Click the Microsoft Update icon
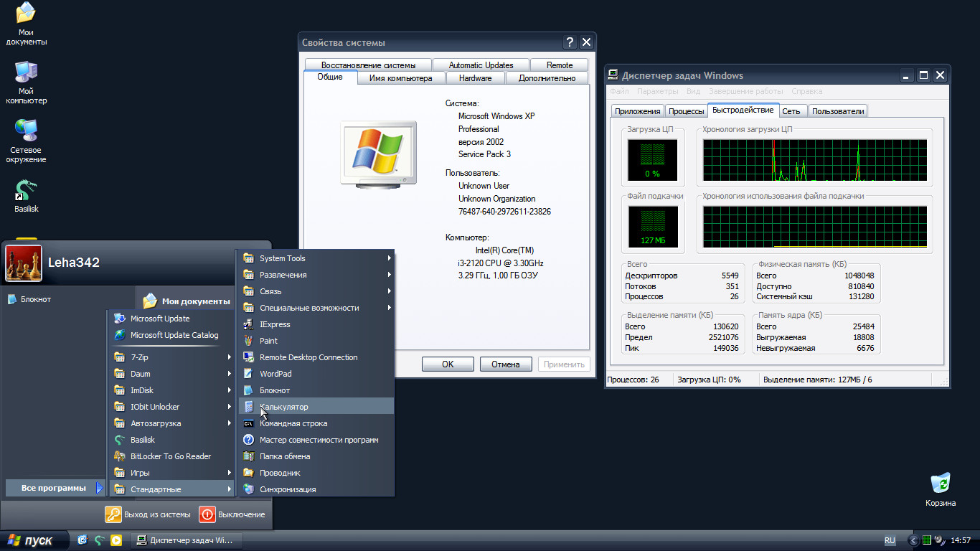 coord(120,319)
